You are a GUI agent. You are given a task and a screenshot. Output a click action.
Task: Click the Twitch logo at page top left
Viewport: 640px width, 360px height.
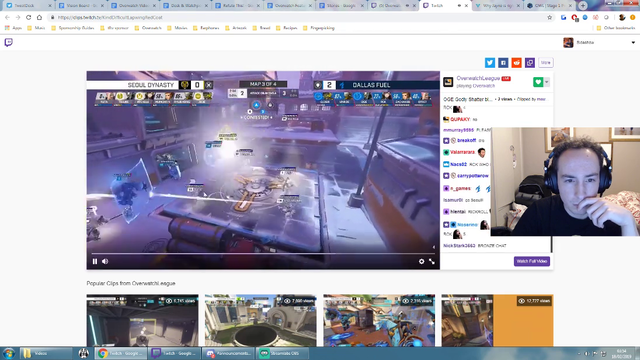point(9,42)
